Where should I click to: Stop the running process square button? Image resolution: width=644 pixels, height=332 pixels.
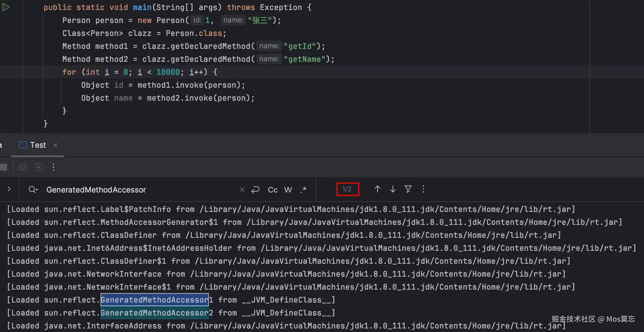point(4,167)
